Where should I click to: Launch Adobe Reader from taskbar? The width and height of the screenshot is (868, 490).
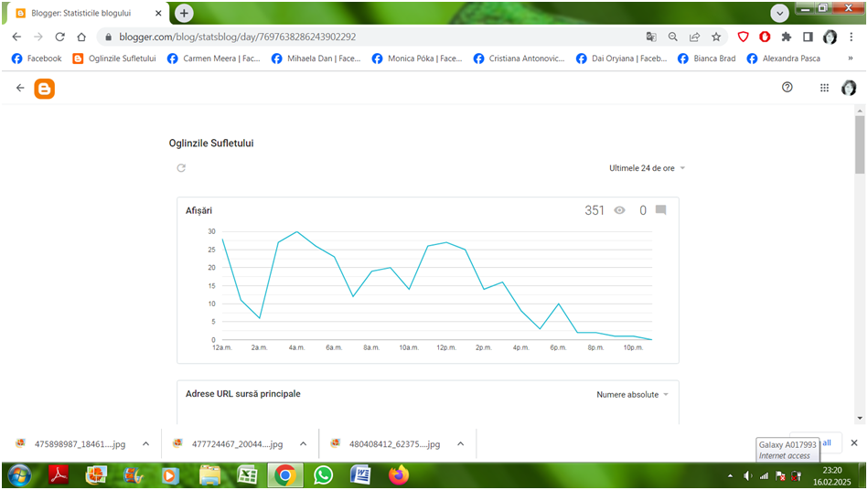[59, 475]
